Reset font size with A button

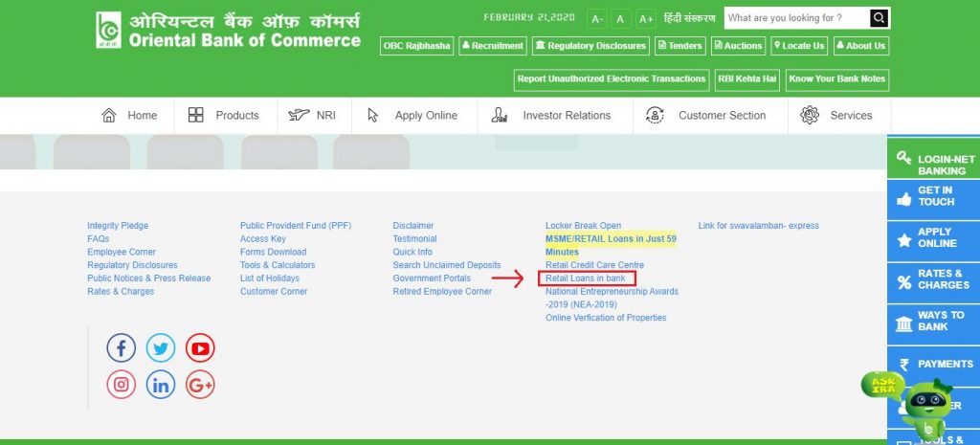[620, 19]
